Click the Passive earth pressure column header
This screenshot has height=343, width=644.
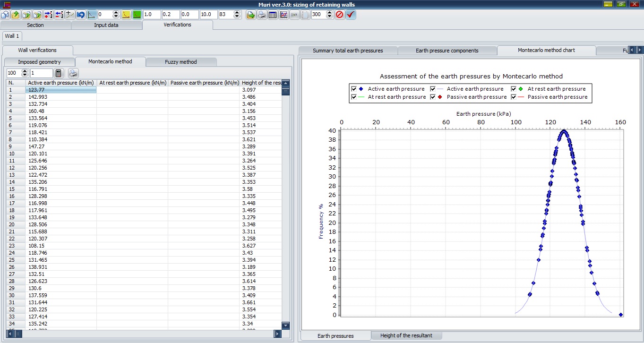(204, 83)
